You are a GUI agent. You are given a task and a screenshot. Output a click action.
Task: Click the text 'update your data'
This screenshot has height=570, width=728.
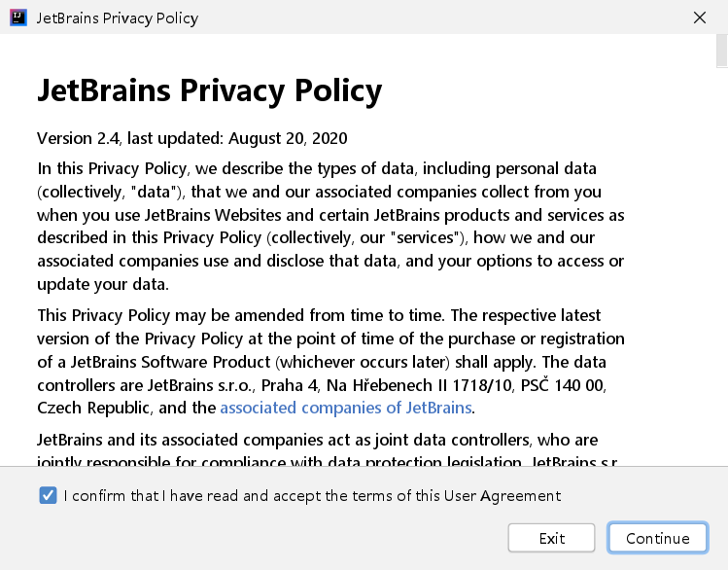(102, 284)
